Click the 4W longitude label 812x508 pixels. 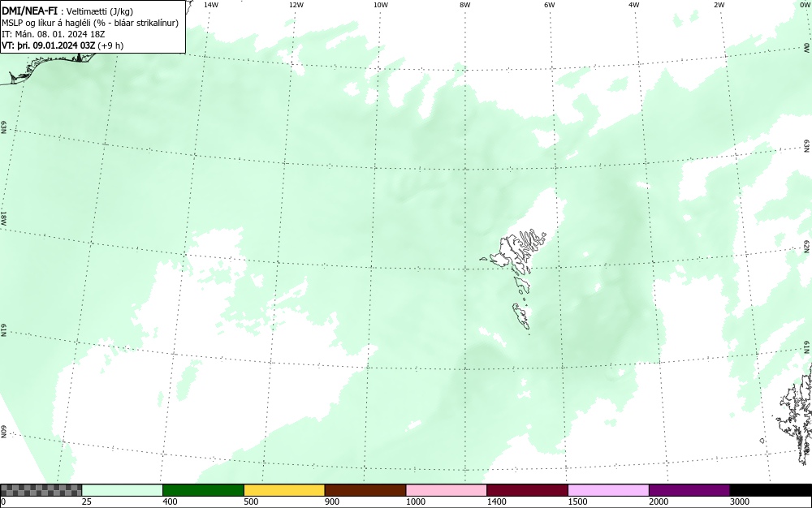pos(634,5)
